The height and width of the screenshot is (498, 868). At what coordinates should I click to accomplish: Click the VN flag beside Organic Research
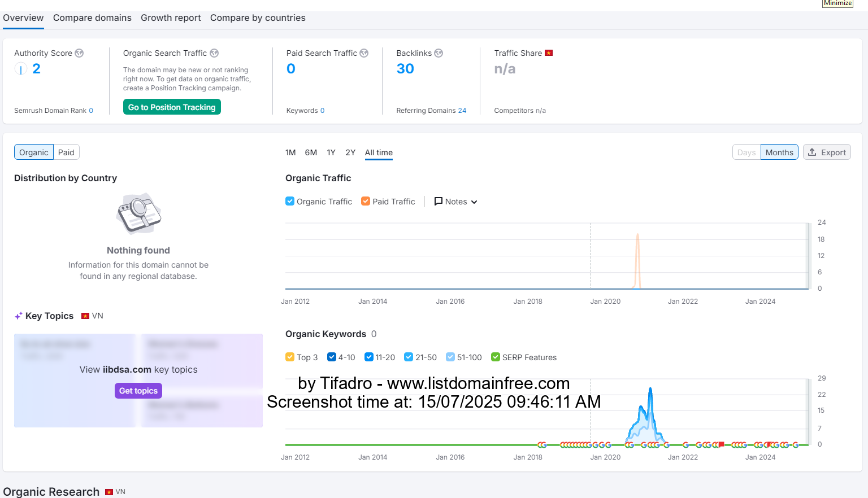109,492
